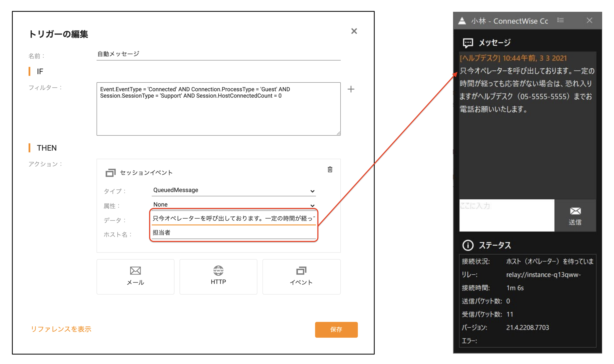Click the セッションイベント icon in action header
This screenshot has width=614, height=364.
click(111, 173)
